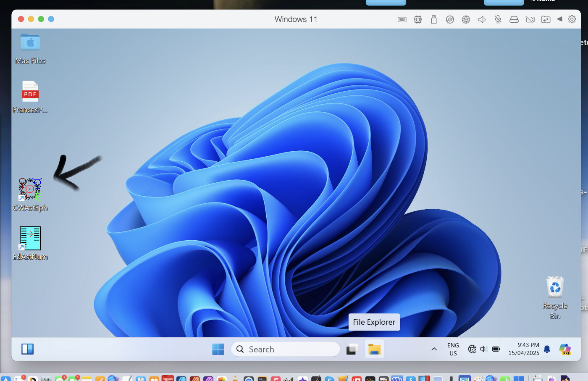
Task: Toggle the muted microphone in Parallels toolbar
Action: (x=498, y=19)
